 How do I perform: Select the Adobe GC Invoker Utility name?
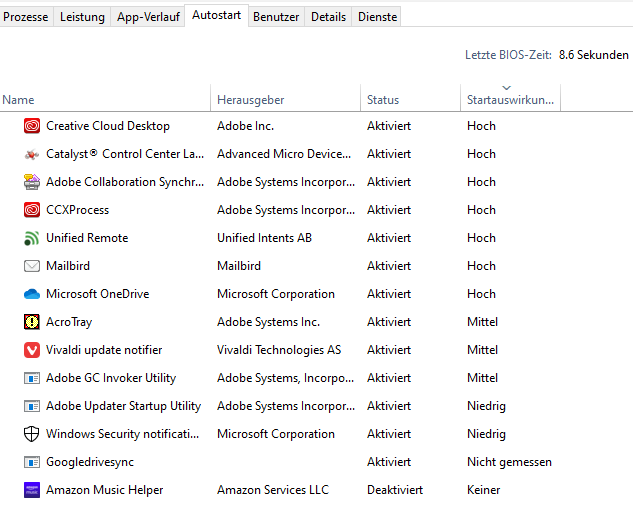point(111,378)
